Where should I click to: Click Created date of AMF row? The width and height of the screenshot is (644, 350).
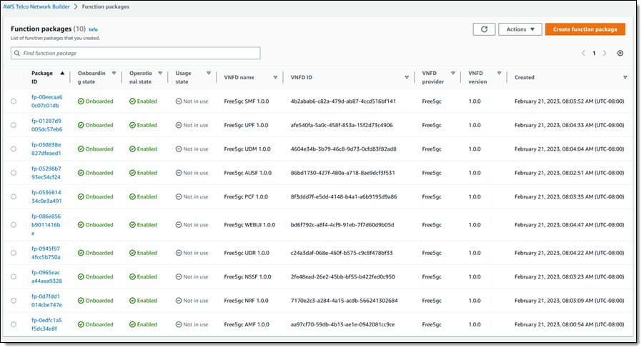569,324
